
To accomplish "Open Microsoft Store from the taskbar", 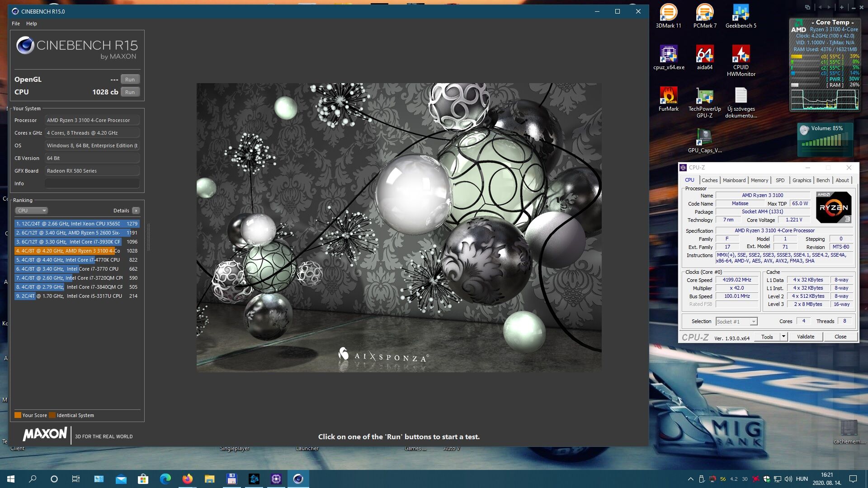I will point(143,479).
